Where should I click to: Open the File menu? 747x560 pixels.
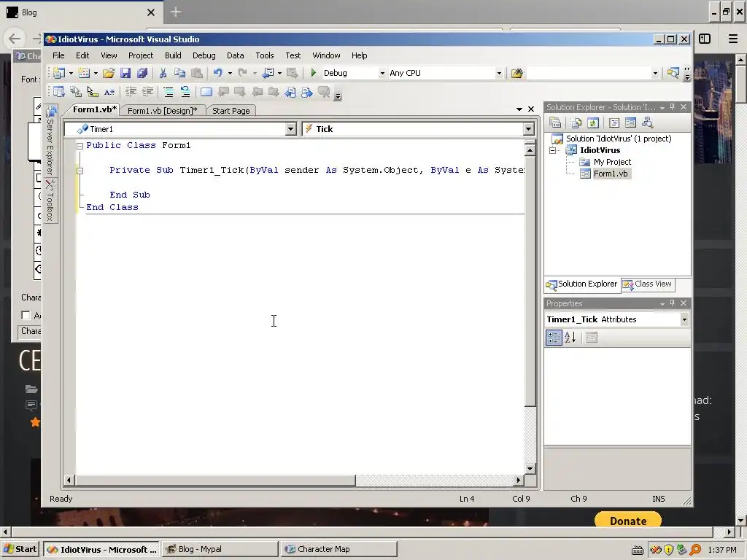(x=58, y=55)
